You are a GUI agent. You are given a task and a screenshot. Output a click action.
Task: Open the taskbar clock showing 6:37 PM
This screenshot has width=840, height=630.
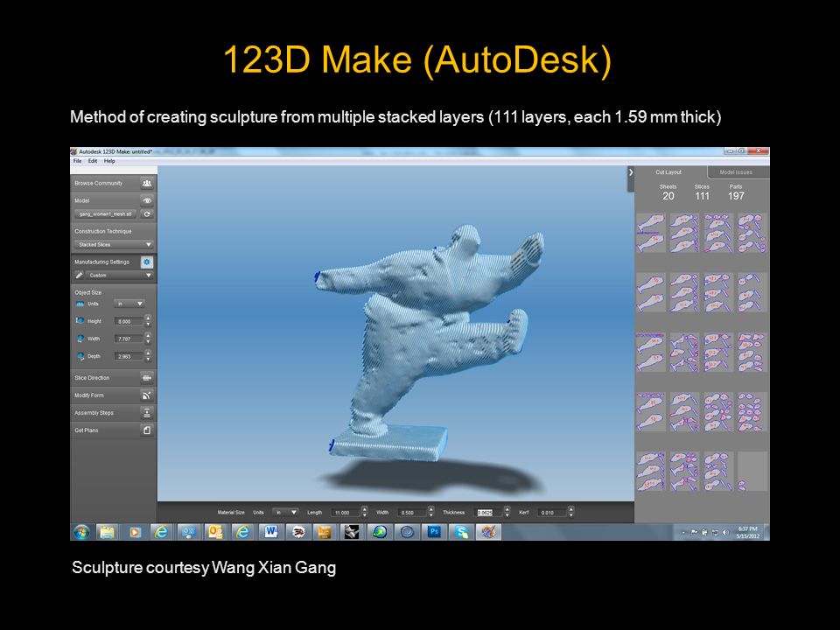point(748,532)
